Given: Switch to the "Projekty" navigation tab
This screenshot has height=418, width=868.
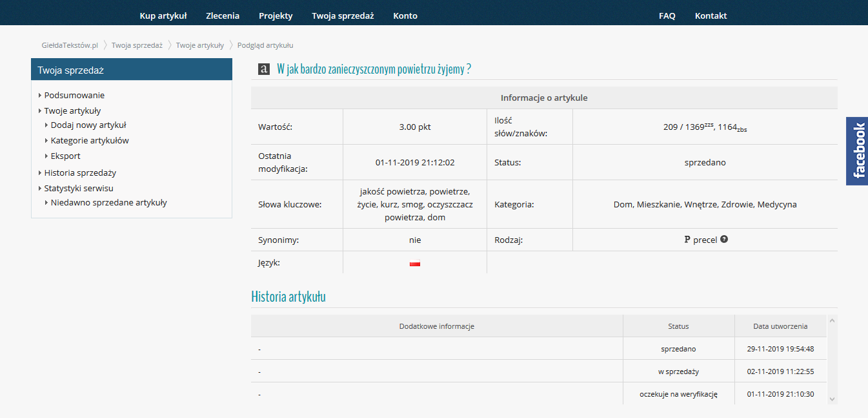Looking at the screenshot, I should [276, 15].
